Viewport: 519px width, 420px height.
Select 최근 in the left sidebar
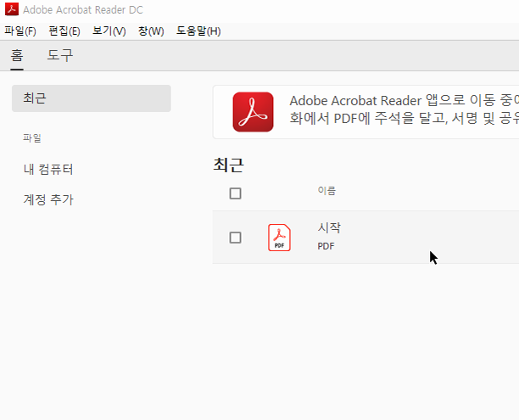[92, 98]
